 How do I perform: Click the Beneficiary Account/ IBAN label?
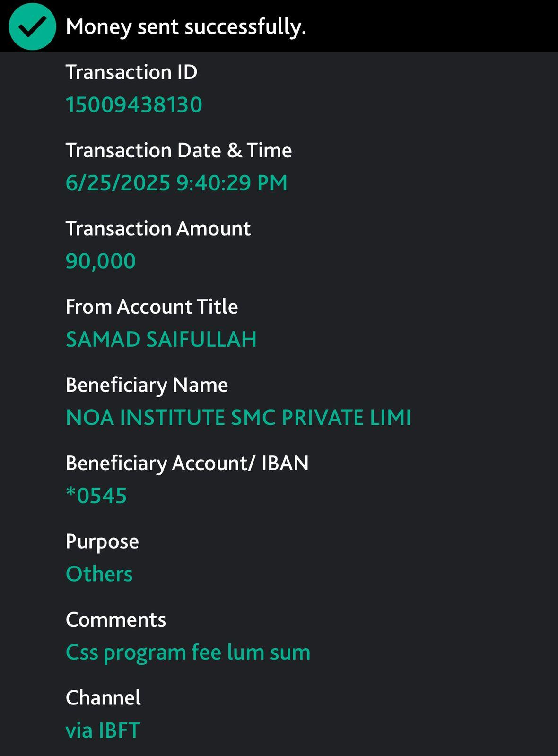187,463
